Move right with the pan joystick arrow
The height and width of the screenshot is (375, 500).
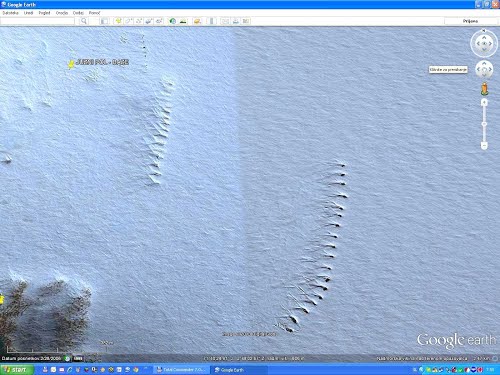coord(490,69)
